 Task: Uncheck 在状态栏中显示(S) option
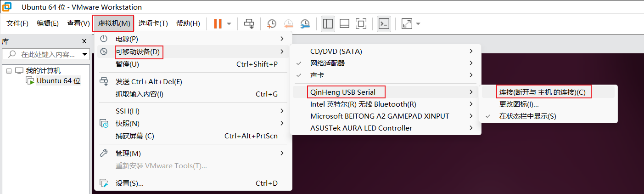coord(527,116)
